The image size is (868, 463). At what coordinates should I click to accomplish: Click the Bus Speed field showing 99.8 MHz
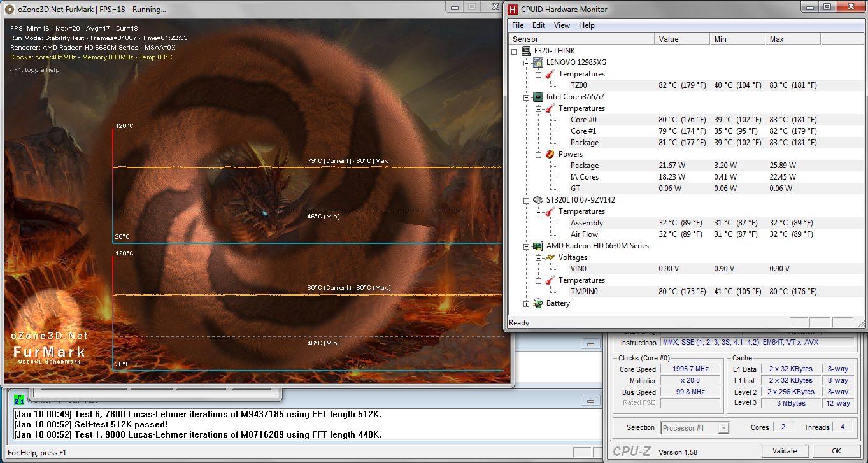click(x=690, y=392)
